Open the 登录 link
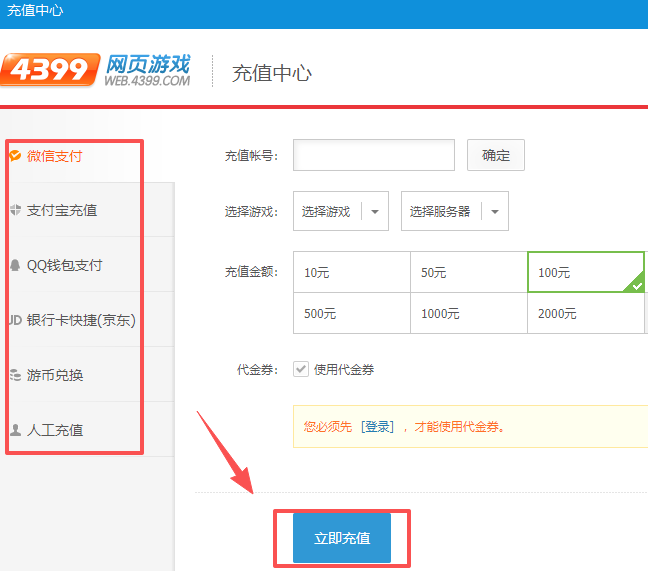Viewport: 648px width, 571px height. click(x=377, y=427)
